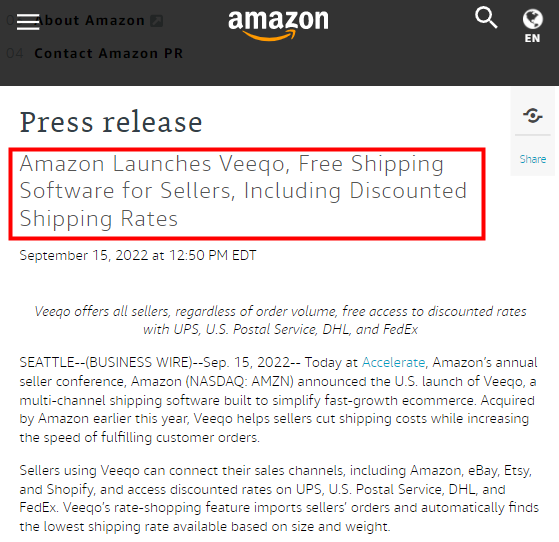Image resolution: width=559 pixels, height=542 pixels.
Task: Open the Contact Amazon PR menu item
Action: pyautogui.click(x=108, y=53)
